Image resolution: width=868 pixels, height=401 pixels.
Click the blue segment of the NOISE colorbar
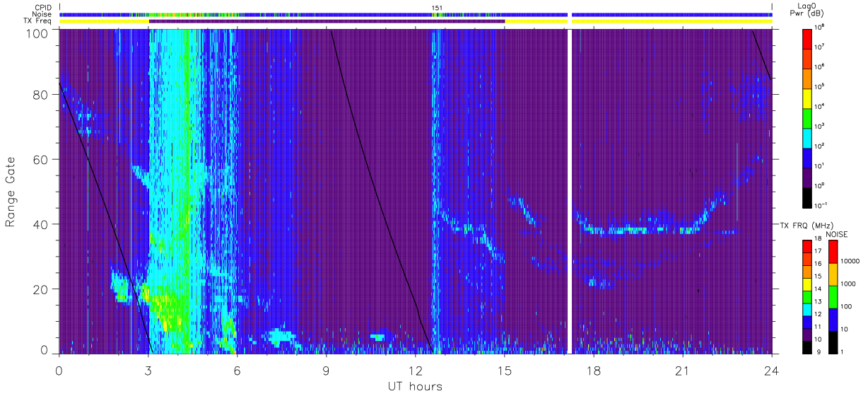(x=833, y=319)
